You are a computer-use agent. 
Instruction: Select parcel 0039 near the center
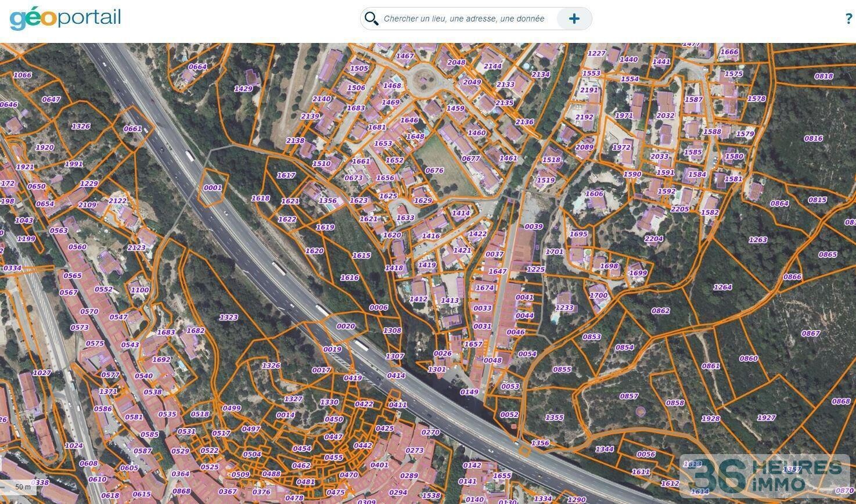534,226
